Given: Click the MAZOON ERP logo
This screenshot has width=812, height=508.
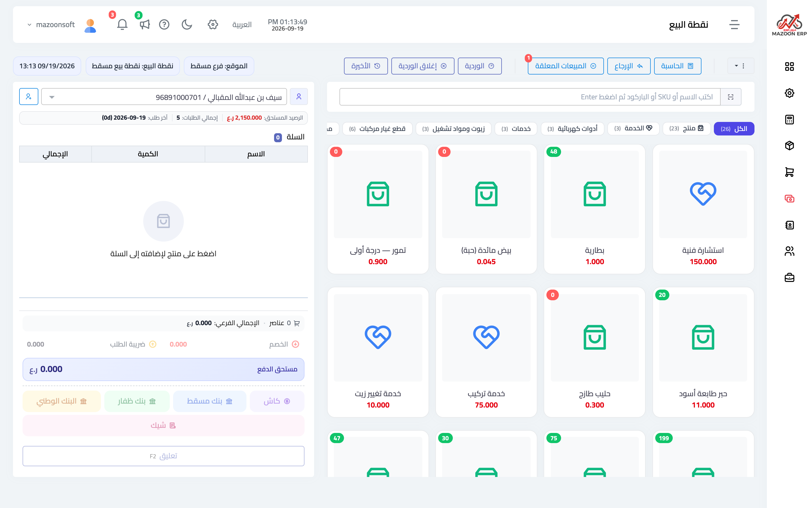Looking at the screenshot, I should [789, 24].
